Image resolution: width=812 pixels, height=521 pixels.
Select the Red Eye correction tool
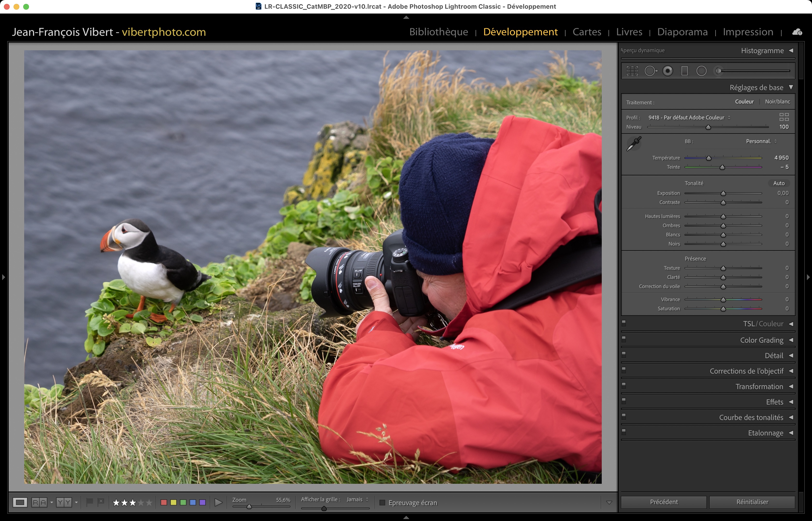667,71
